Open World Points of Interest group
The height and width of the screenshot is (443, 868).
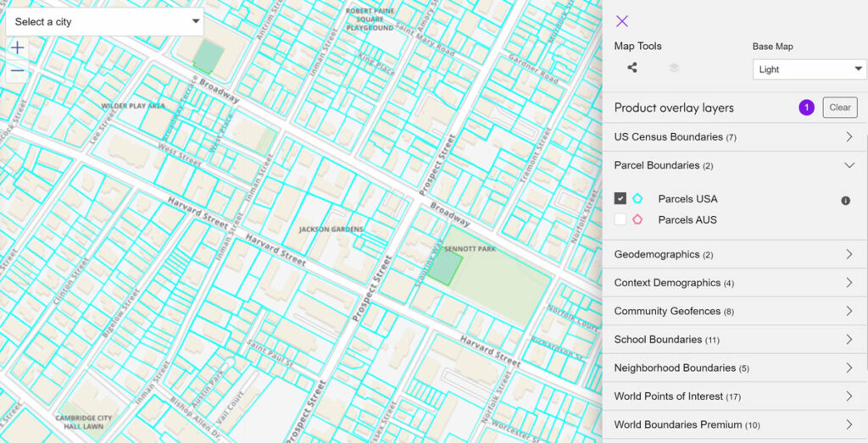(849, 396)
